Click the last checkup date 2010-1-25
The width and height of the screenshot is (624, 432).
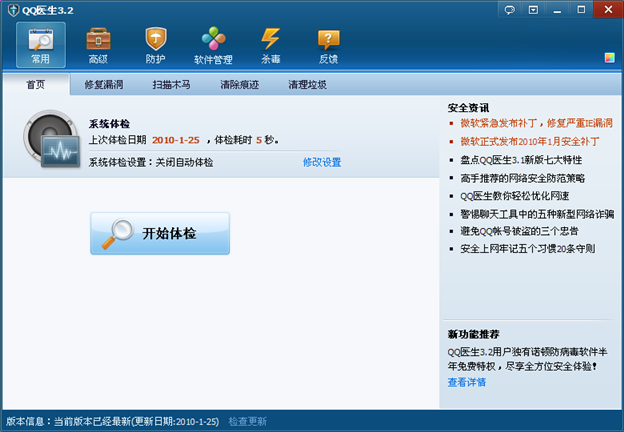[176, 140]
